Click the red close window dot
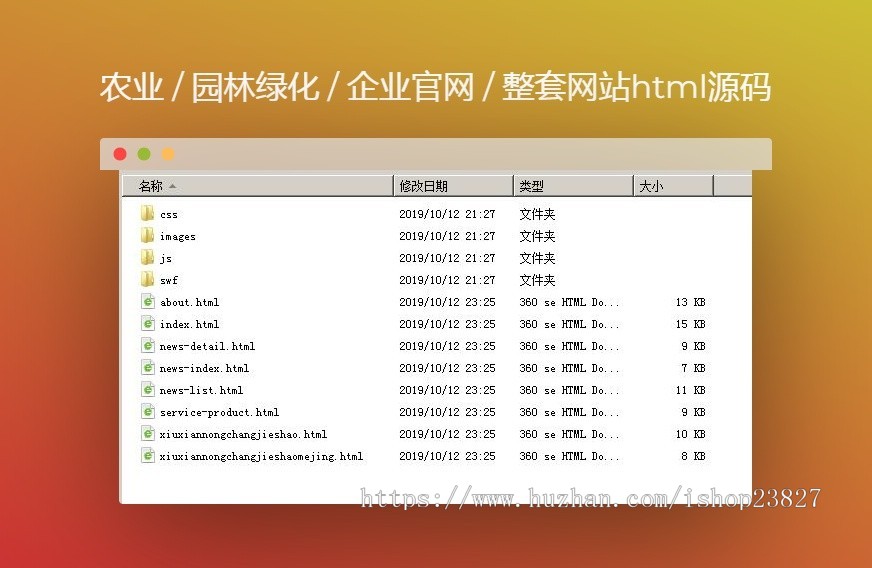 click(120, 154)
